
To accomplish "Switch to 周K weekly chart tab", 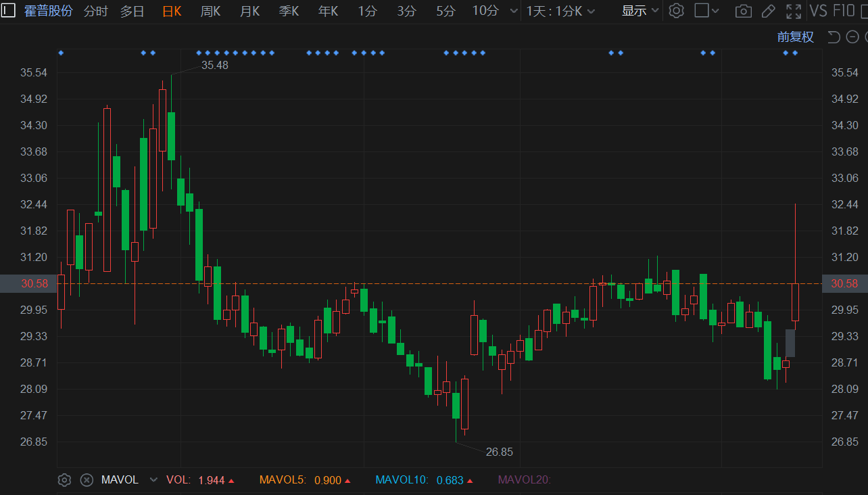I will tap(210, 11).
